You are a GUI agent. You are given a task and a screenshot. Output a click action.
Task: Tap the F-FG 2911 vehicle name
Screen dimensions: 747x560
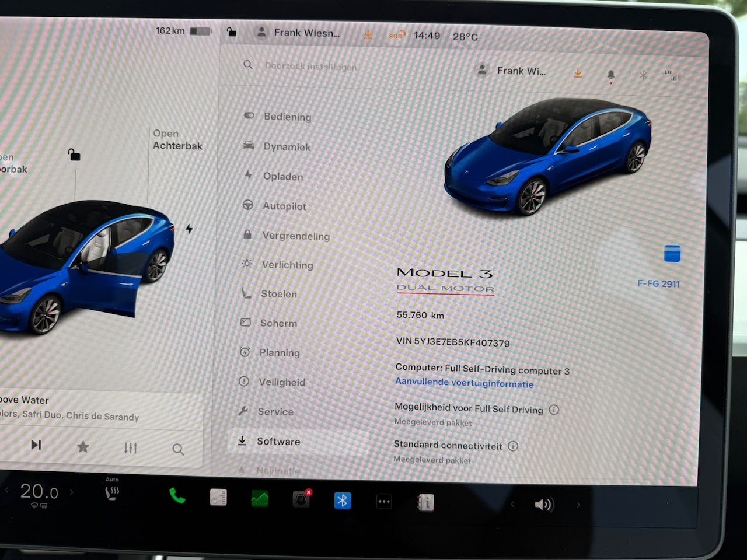tap(658, 283)
